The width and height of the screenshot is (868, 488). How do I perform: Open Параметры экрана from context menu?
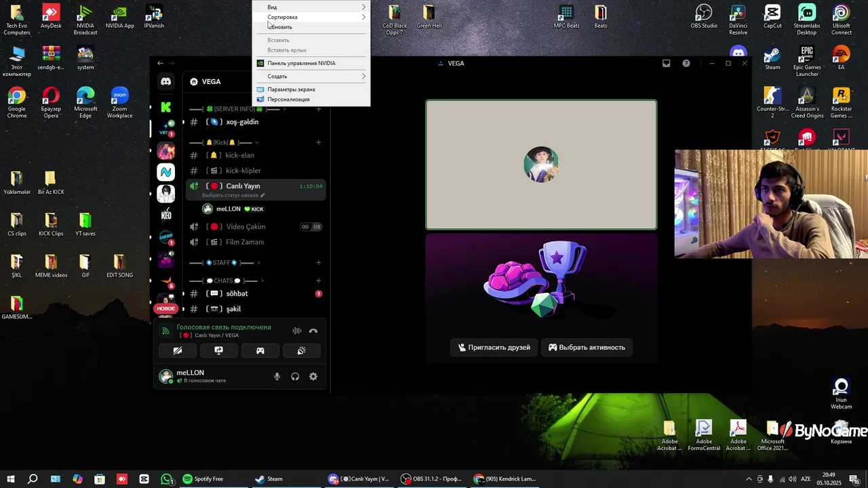311,89
